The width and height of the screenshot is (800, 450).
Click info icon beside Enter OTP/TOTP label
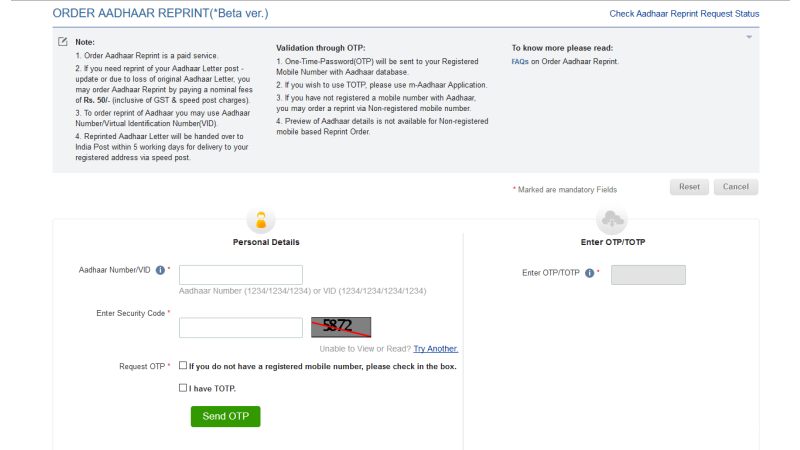590,273
